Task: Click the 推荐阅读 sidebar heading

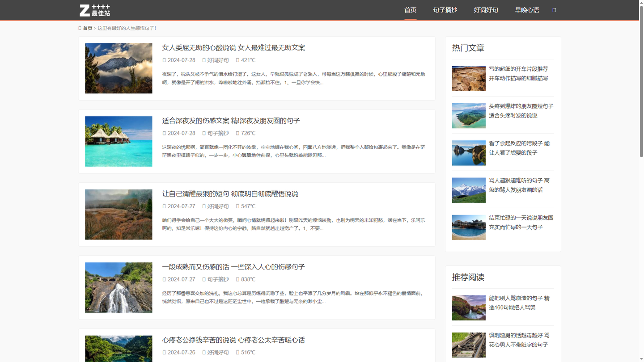Action: pos(468,277)
